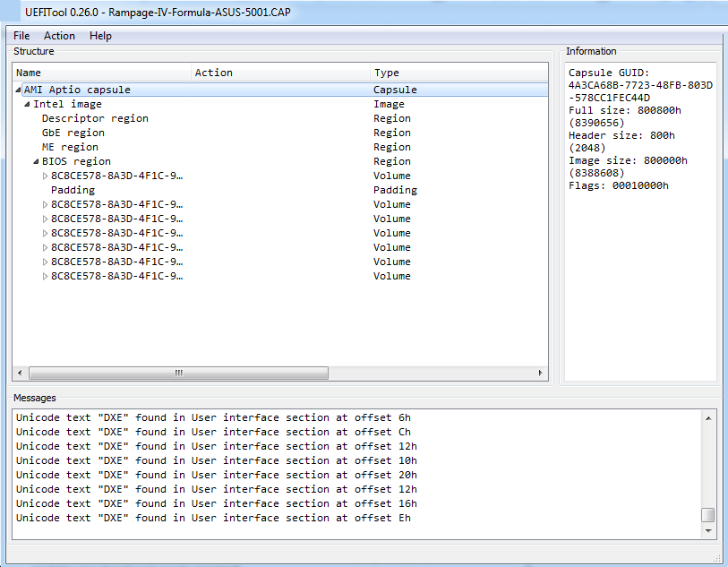Open the File menu

click(x=21, y=36)
